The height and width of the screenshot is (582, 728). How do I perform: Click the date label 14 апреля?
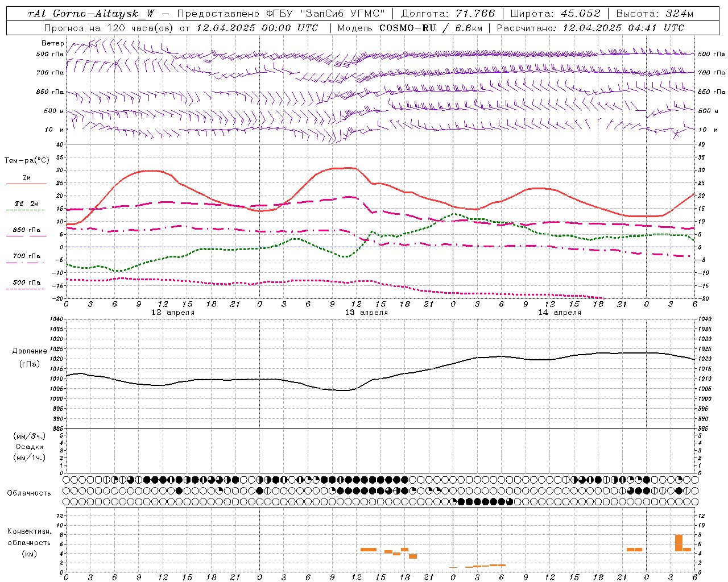point(560,313)
